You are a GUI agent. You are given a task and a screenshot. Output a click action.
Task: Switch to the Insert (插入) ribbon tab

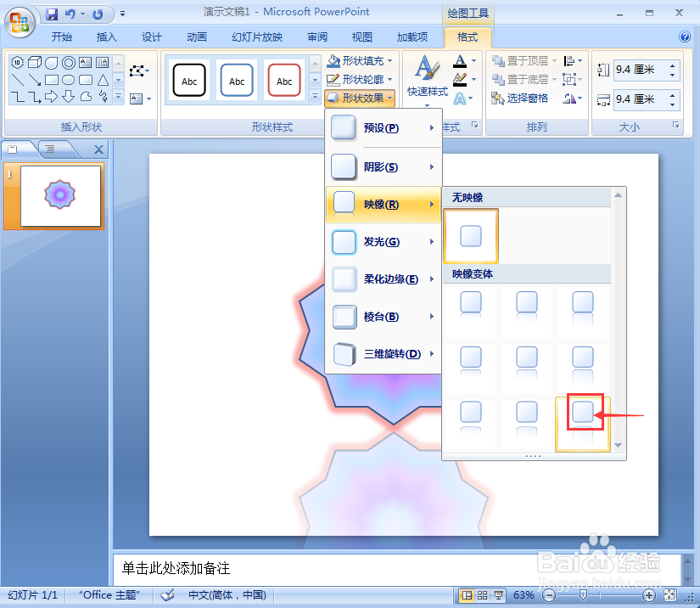point(106,37)
